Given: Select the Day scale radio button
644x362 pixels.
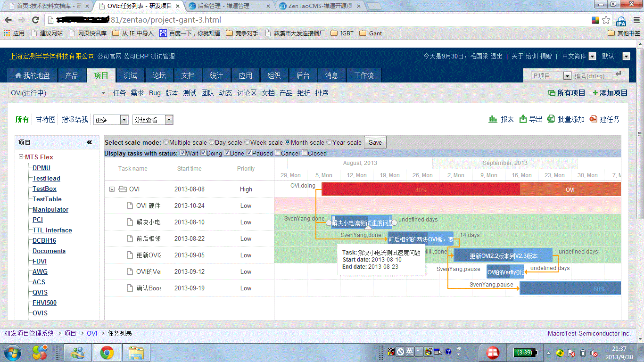Looking at the screenshot, I should pos(211,142).
